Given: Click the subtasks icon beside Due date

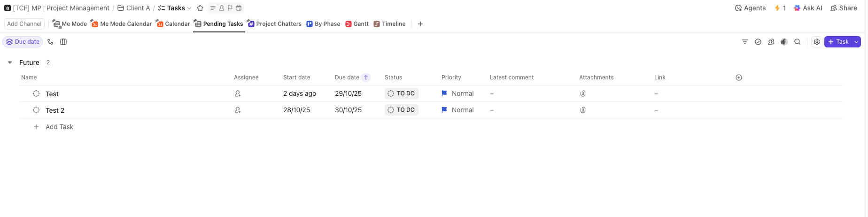Looking at the screenshot, I should [x=50, y=42].
